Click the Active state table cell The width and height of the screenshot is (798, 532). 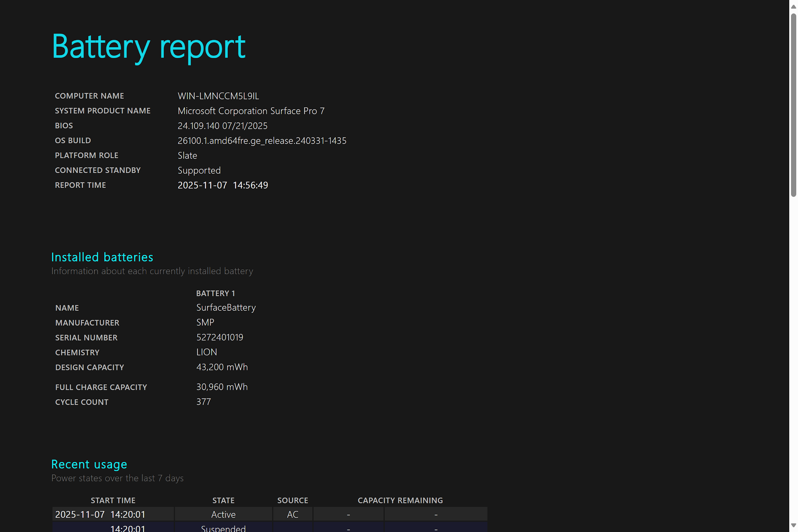click(223, 515)
